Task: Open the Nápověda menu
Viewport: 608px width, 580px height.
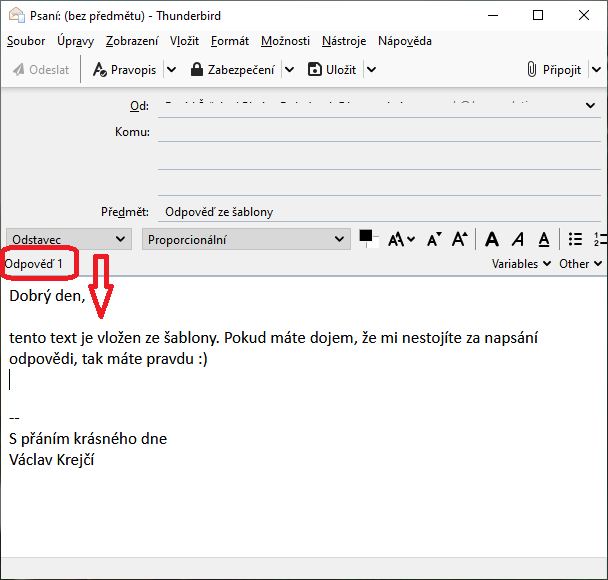Action: (x=405, y=41)
